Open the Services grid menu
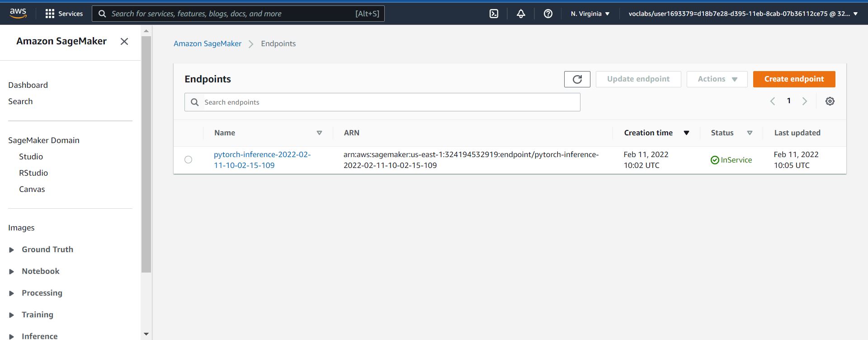This screenshot has height=340, width=868. [x=64, y=14]
